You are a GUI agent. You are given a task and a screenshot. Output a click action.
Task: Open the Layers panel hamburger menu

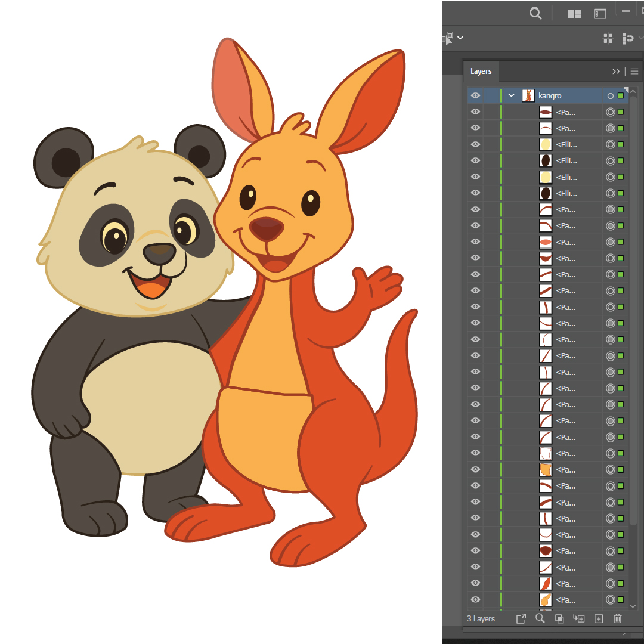click(634, 72)
